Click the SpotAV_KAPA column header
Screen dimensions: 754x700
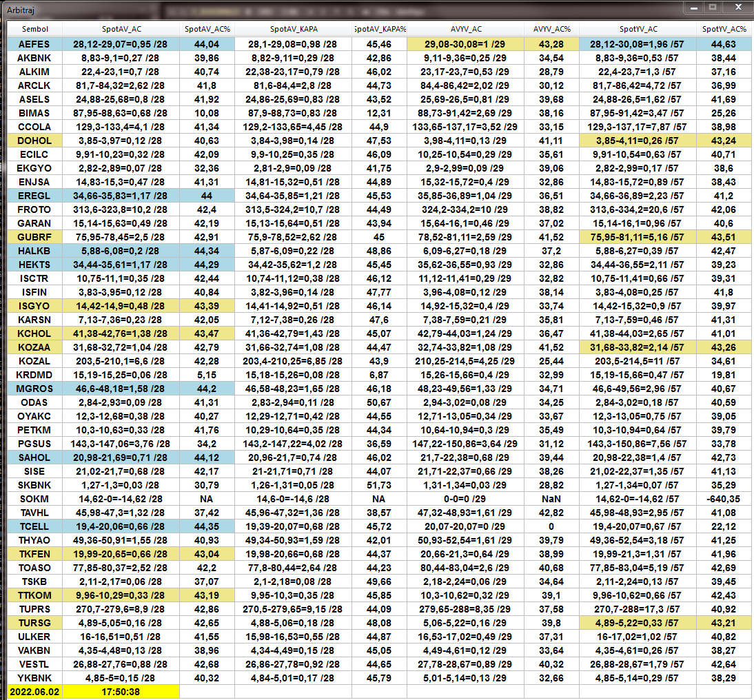click(x=294, y=29)
